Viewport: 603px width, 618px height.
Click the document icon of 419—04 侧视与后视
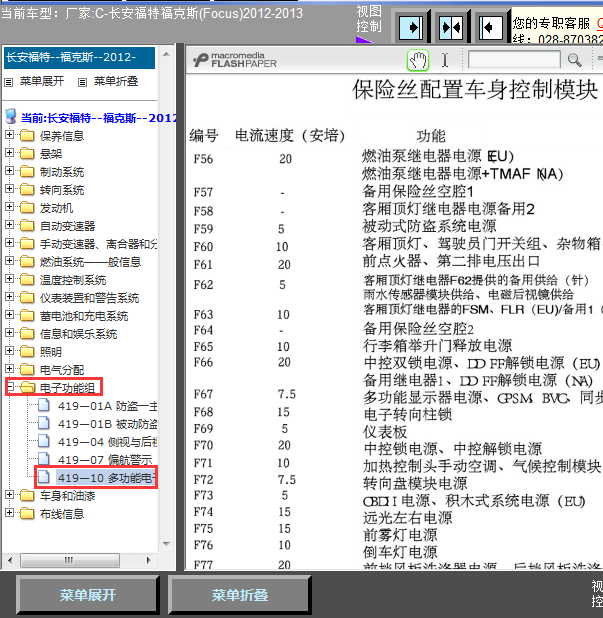point(44,441)
